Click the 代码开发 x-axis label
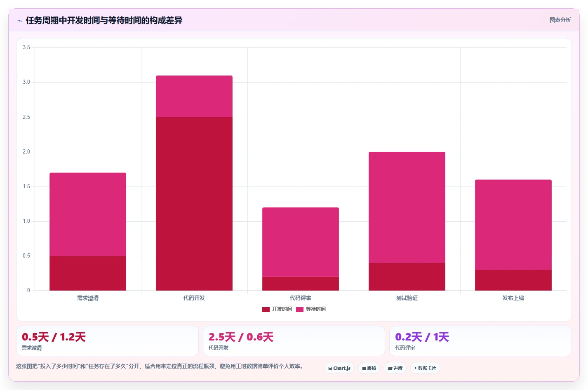The width and height of the screenshot is (588, 390). click(x=194, y=298)
